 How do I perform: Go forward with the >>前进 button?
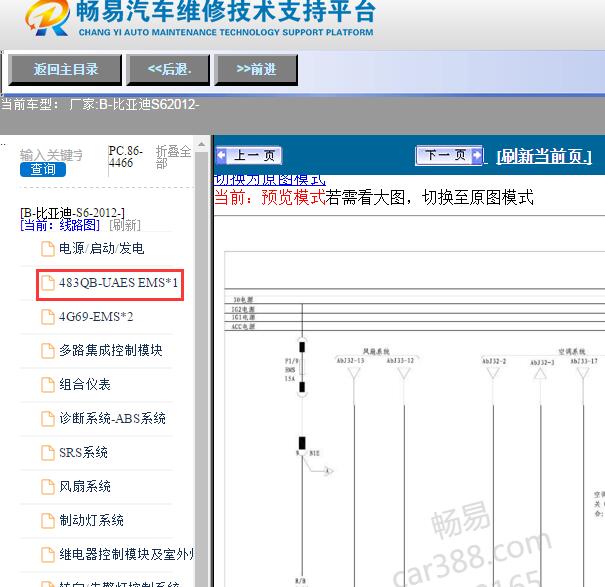tap(256, 70)
